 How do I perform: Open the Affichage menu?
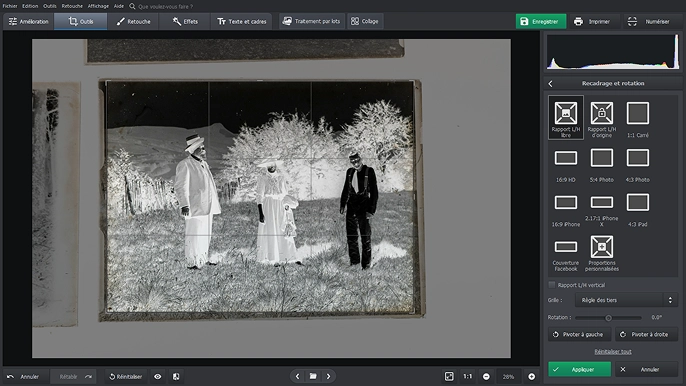(x=98, y=6)
